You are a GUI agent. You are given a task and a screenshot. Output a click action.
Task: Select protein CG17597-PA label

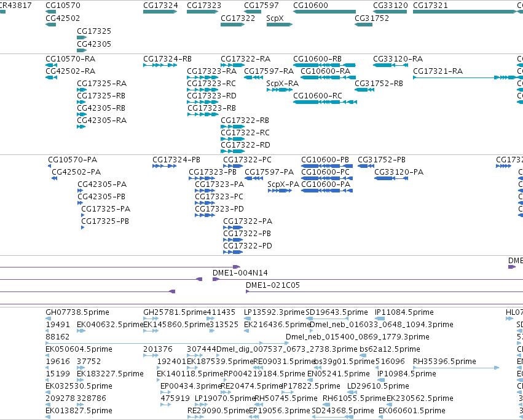click(x=269, y=172)
